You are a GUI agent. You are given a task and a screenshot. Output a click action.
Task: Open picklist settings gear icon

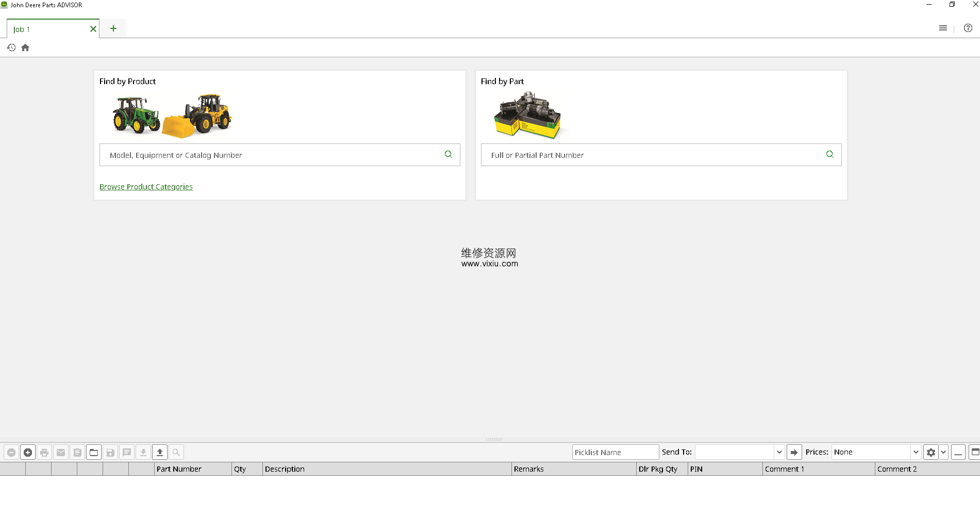[931, 453]
